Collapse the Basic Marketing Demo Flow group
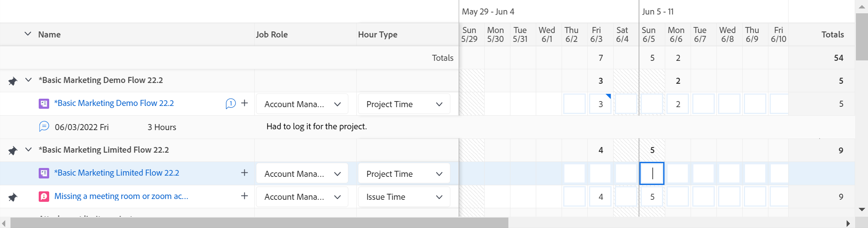The image size is (868, 228). coord(28,80)
